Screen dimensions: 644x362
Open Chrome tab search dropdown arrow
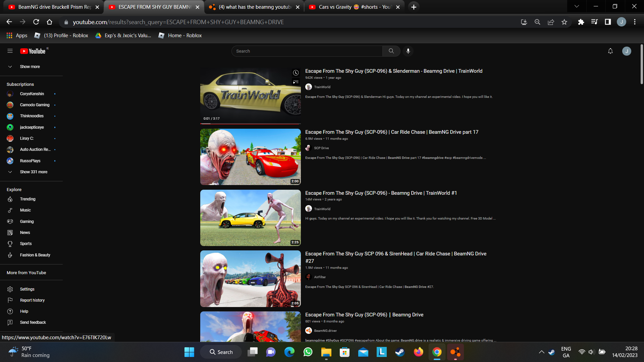[577, 6]
